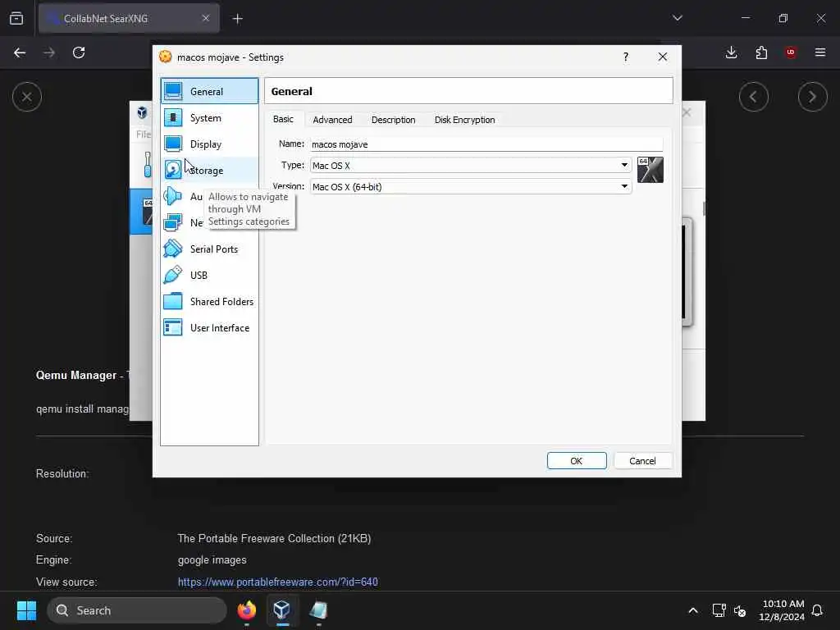The height and width of the screenshot is (630, 840).
Task: Open the Shared Folders settings category
Action: tap(209, 302)
